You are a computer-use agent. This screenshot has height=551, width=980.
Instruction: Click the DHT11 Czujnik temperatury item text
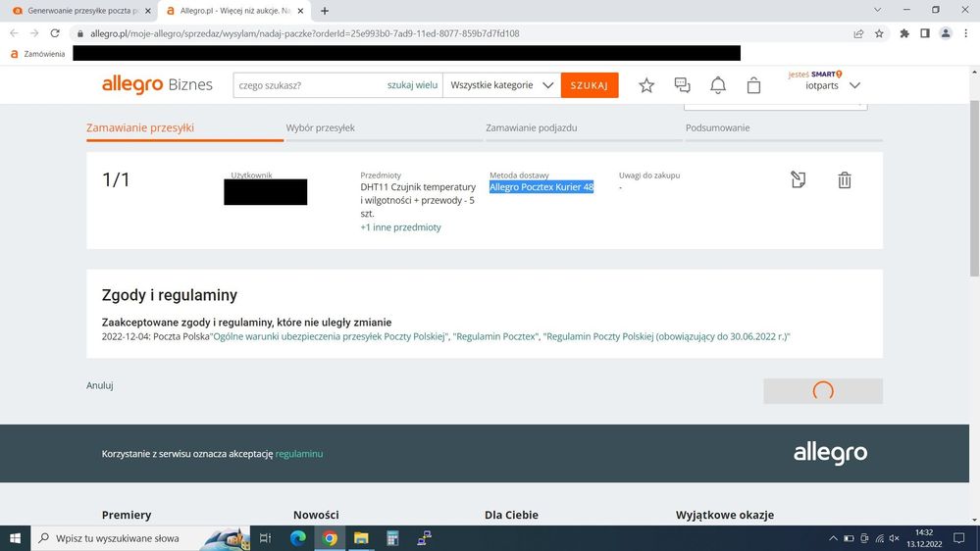point(418,200)
